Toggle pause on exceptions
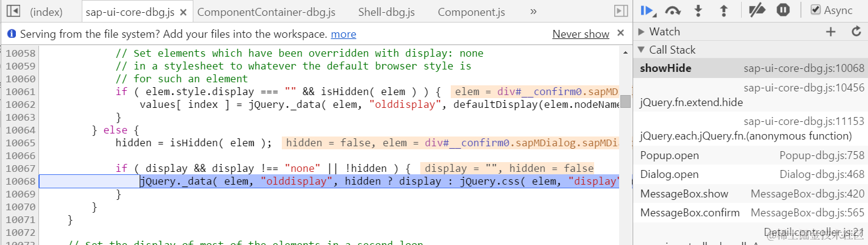868x245 pixels. [783, 10]
